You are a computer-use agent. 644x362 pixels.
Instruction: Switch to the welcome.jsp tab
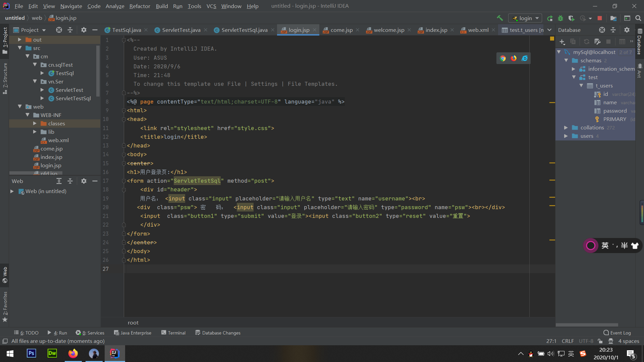coord(389,30)
